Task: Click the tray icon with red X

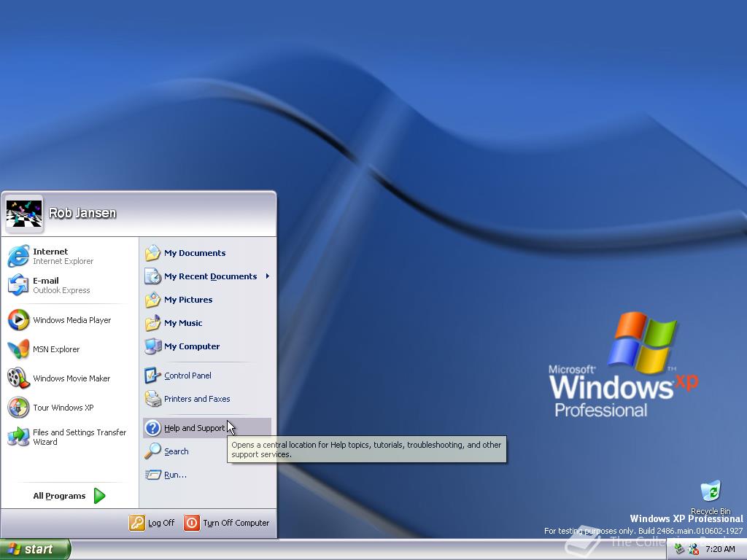Action: [694, 549]
